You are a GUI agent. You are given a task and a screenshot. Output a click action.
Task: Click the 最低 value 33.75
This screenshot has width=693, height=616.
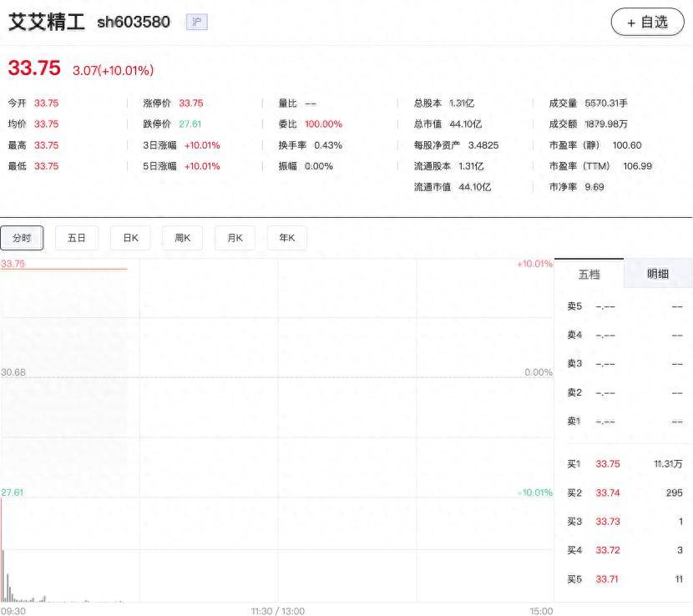coord(47,166)
